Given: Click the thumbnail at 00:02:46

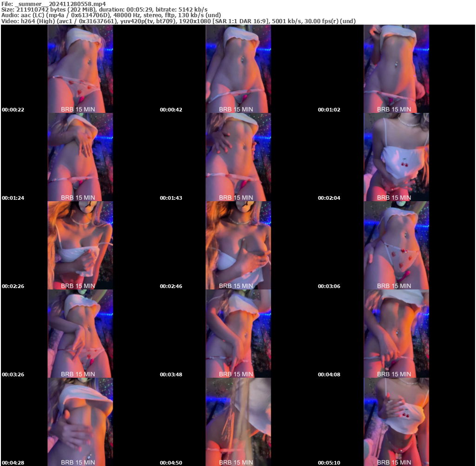Looking at the screenshot, I should [x=238, y=245].
